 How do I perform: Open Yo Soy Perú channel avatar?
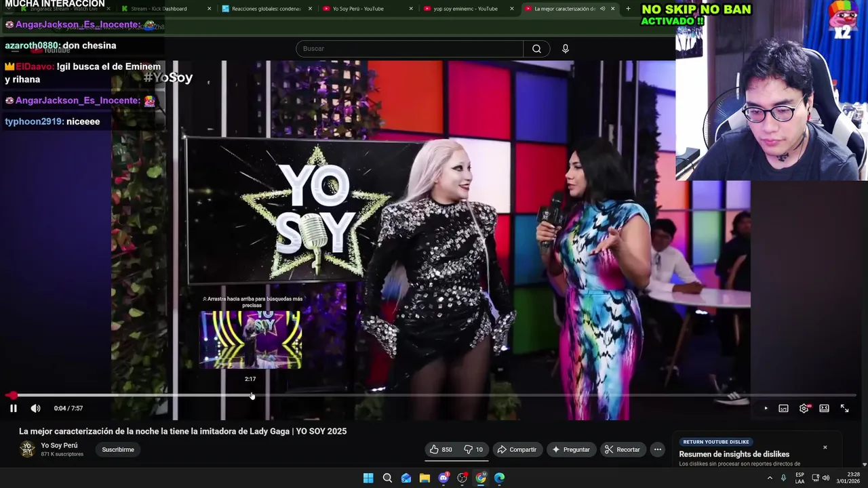coord(27,449)
